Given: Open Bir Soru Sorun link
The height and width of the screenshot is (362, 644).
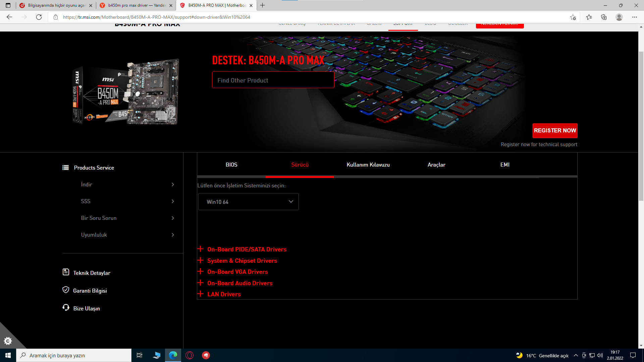Looking at the screenshot, I should click(99, 218).
